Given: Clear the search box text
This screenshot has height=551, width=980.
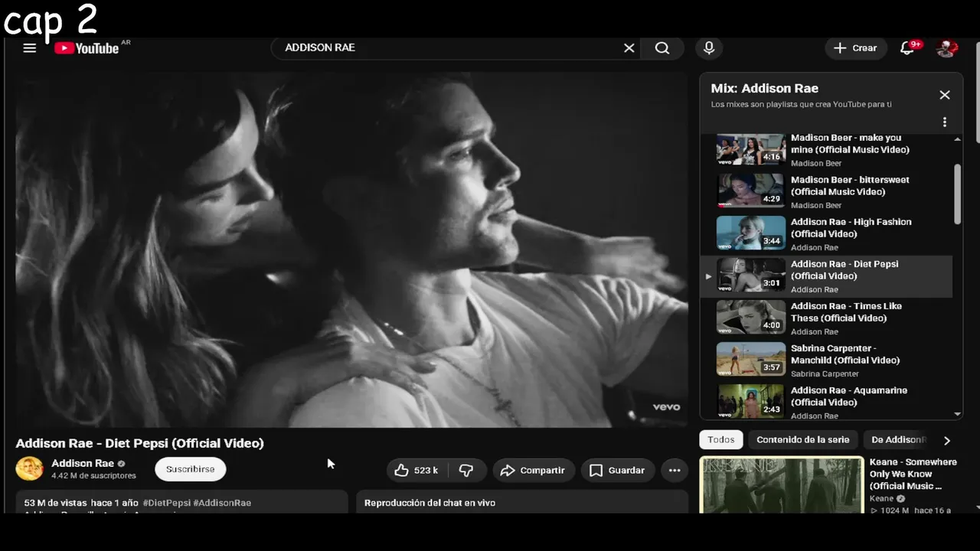Looking at the screenshot, I should 629,48.
